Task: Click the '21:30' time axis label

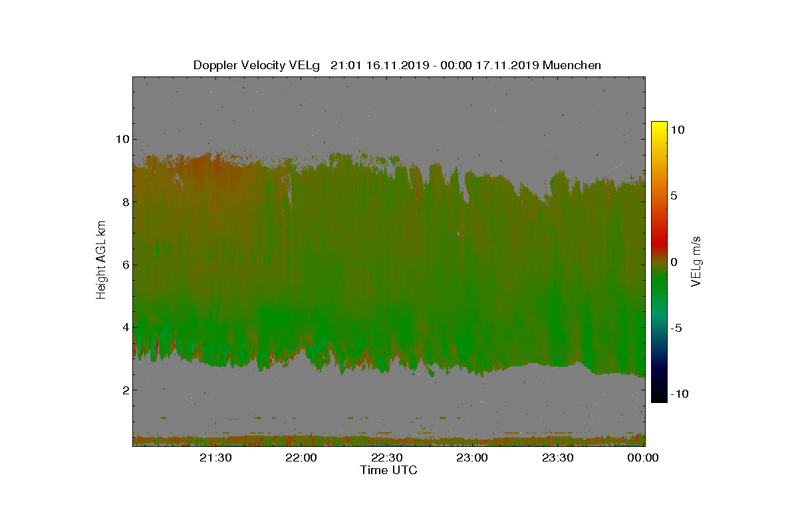Action: (x=217, y=458)
